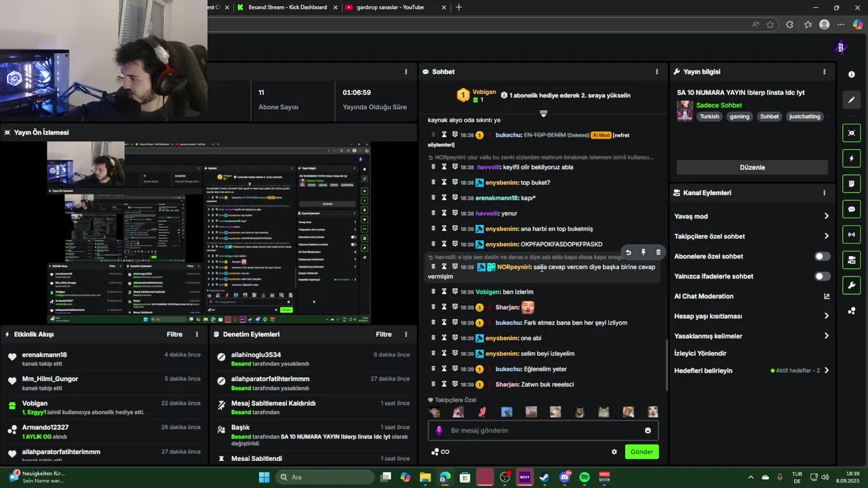Favorite this page with star icon
Screen dimensions: 868x488
(770, 24)
